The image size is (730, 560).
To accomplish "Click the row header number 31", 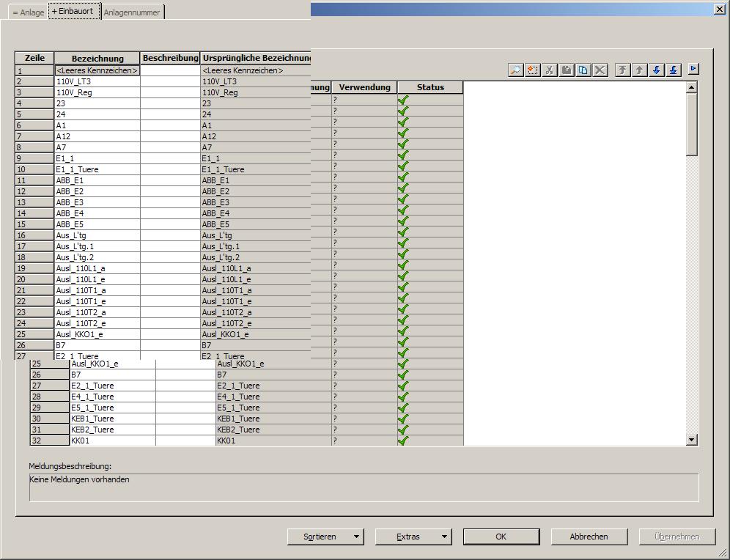I will pyautogui.click(x=50, y=430).
